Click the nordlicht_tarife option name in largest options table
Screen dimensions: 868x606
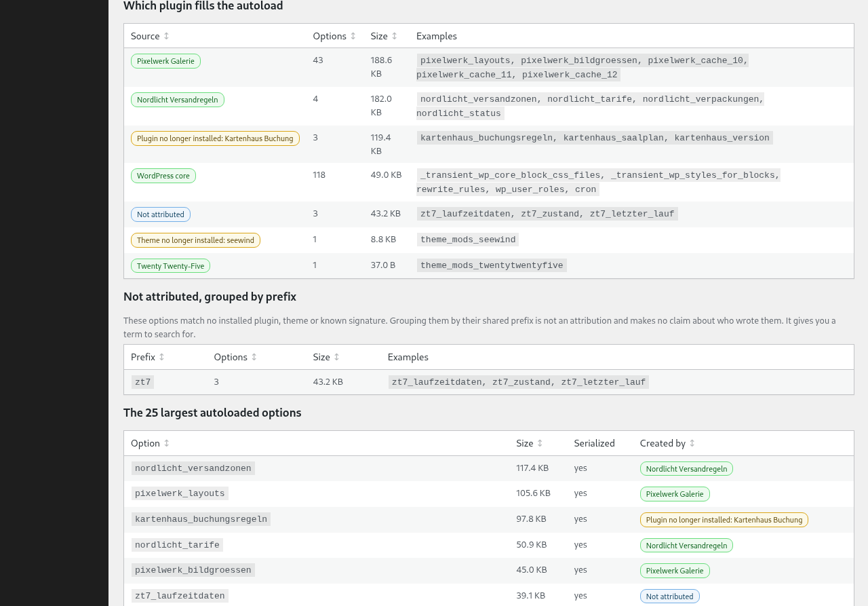point(177,545)
